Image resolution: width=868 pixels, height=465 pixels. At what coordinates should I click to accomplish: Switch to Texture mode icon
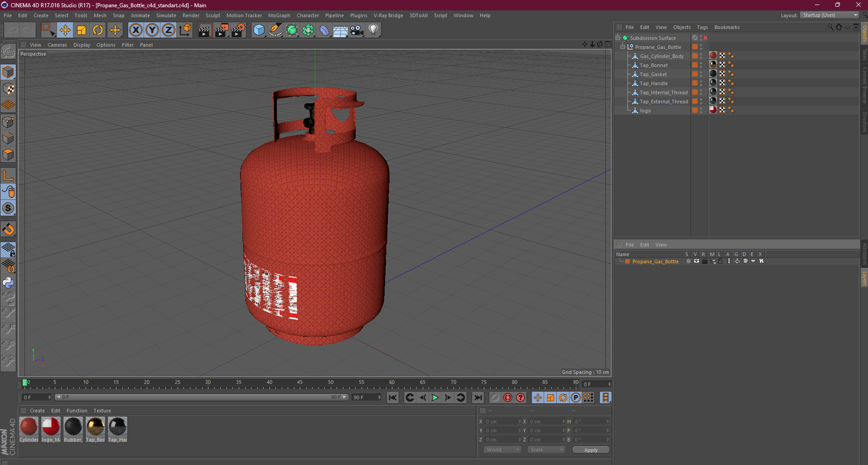tap(8, 88)
